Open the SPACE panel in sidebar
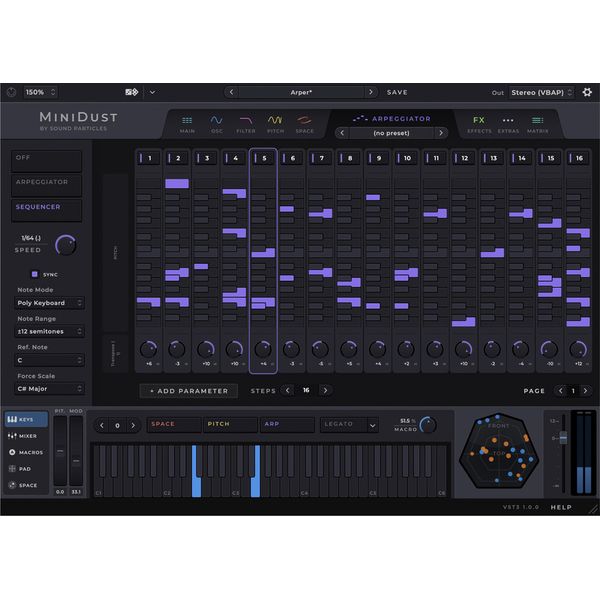The width and height of the screenshot is (600, 600). click(x=26, y=485)
